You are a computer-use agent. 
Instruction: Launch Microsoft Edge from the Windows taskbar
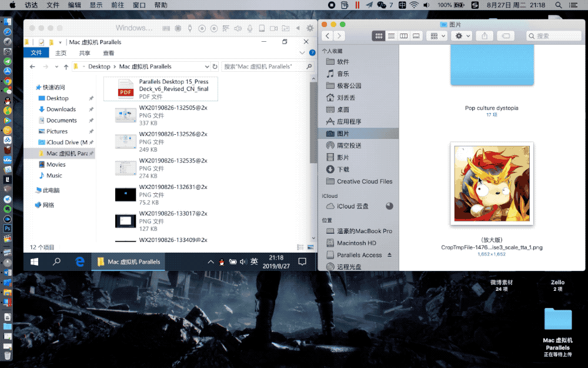coord(80,261)
